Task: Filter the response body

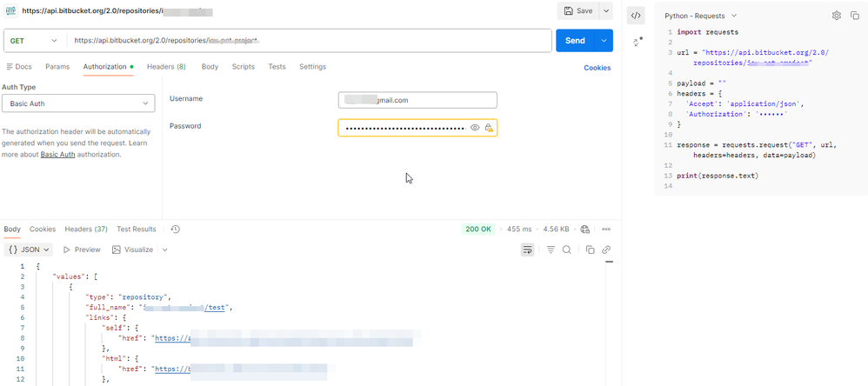Action: 551,250
